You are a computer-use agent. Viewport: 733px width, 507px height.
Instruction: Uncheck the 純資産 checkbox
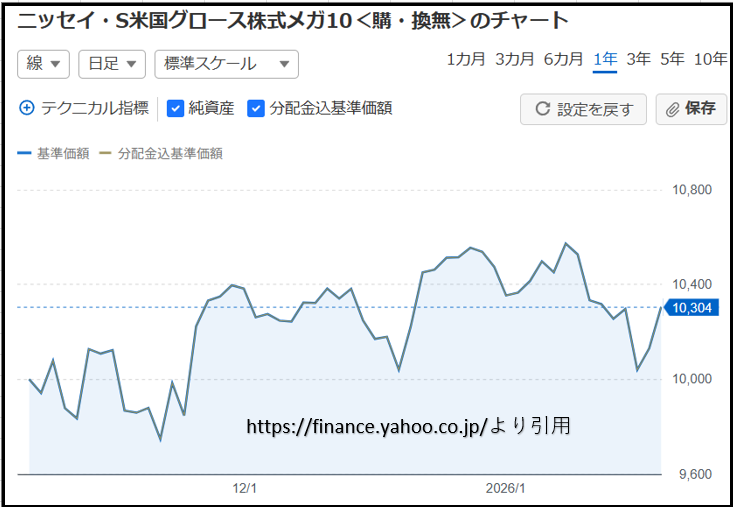pyautogui.click(x=176, y=108)
